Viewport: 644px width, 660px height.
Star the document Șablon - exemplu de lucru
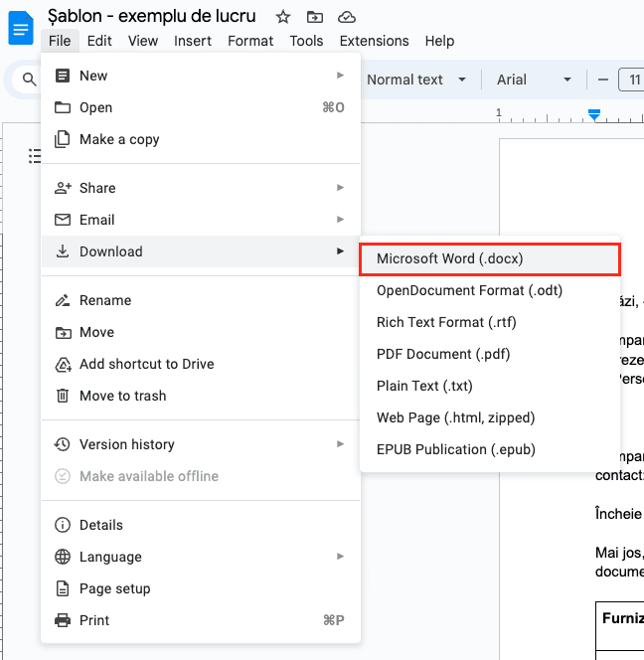283,17
